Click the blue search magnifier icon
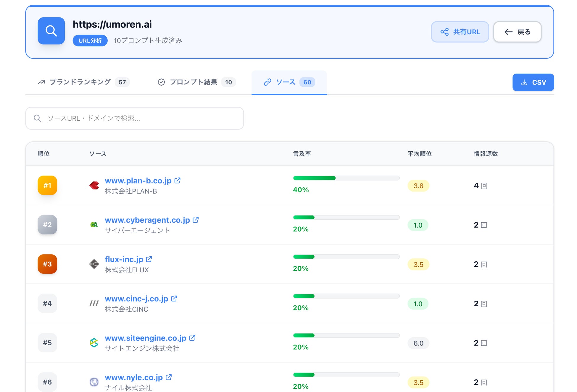The width and height of the screenshot is (577, 392). pos(51,31)
